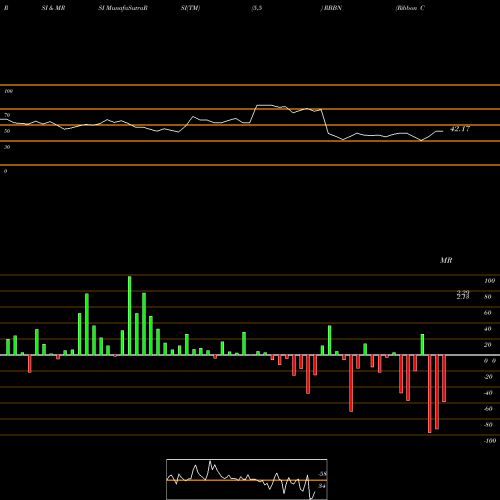This screenshot has height=500, width=500.
Task: Click the RBBN ticker text in header
Action: tap(333, 8)
